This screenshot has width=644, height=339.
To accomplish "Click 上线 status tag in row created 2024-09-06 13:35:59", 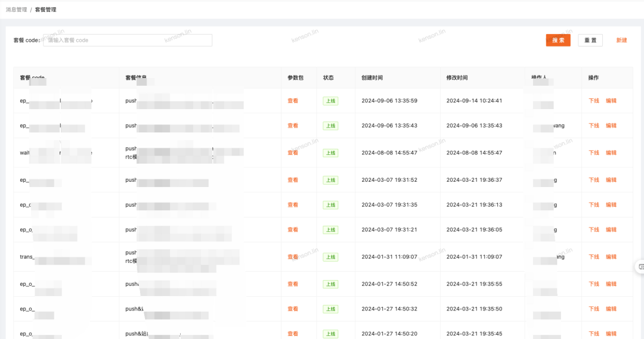I will coord(330,101).
